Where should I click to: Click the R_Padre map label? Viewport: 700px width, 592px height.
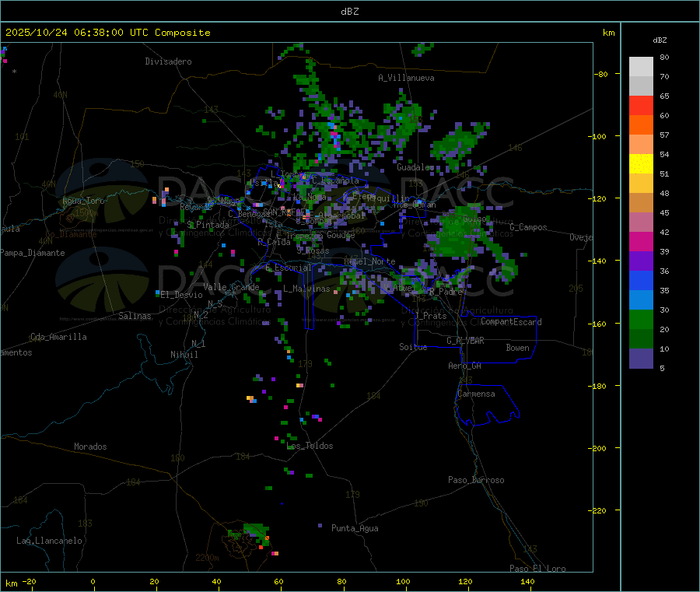point(446,292)
